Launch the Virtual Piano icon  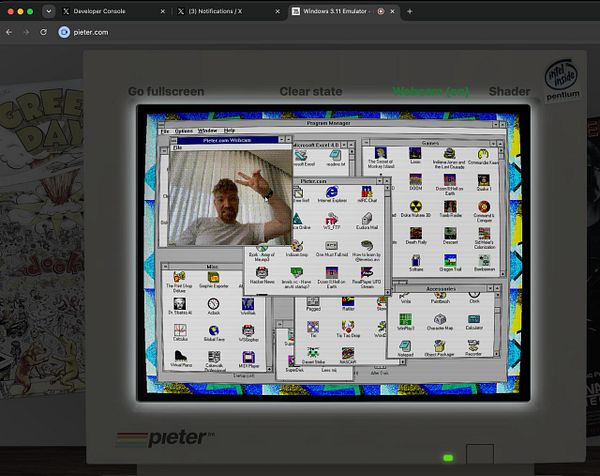[x=181, y=359]
